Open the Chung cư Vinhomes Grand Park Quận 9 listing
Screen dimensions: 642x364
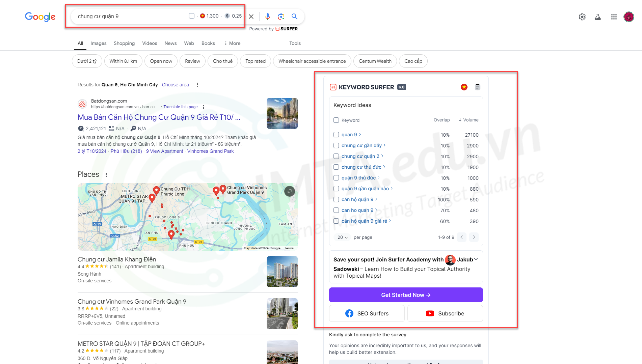(x=132, y=302)
